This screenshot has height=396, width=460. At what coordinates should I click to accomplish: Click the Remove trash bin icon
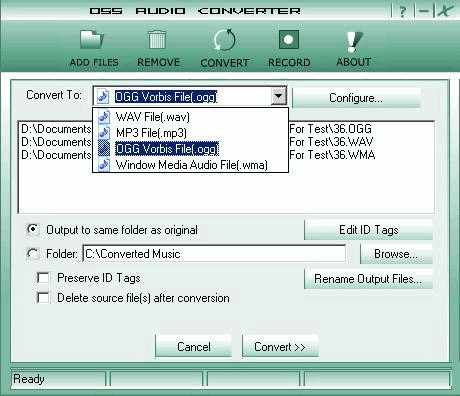pyautogui.click(x=157, y=40)
